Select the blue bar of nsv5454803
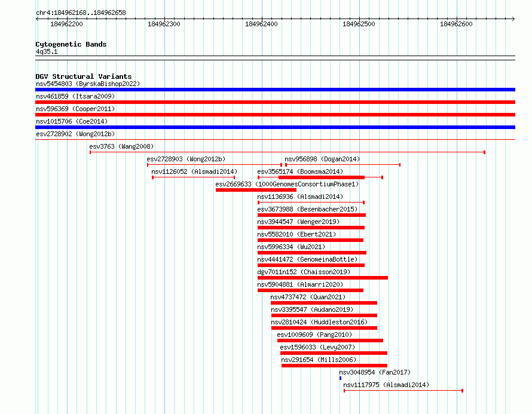This screenshot has width=532, height=414. (275, 90)
